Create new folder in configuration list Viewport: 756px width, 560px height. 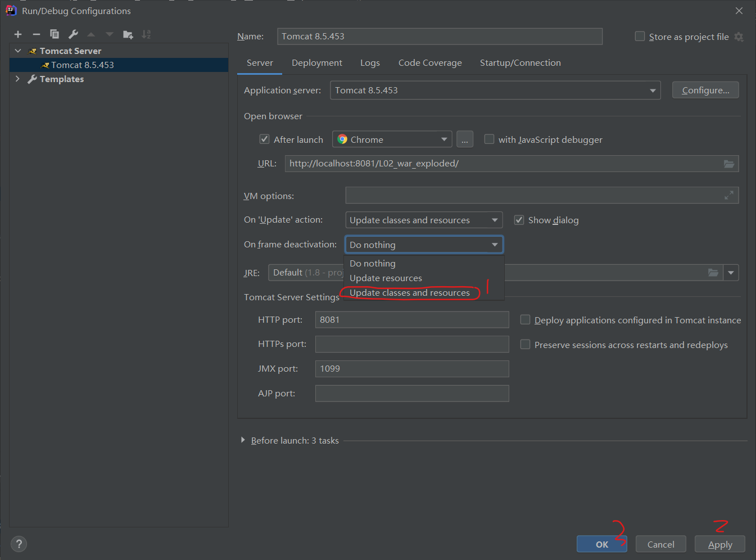click(x=128, y=34)
